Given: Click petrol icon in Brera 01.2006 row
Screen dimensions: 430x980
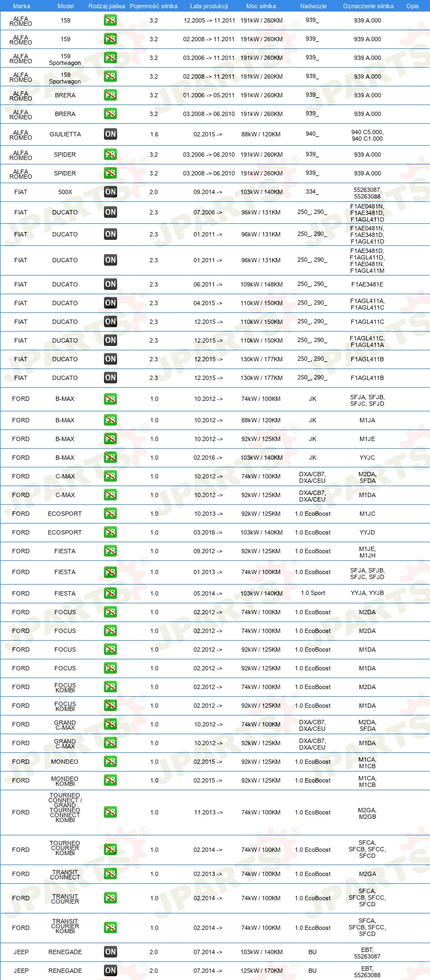Looking at the screenshot, I should (x=111, y=95).
